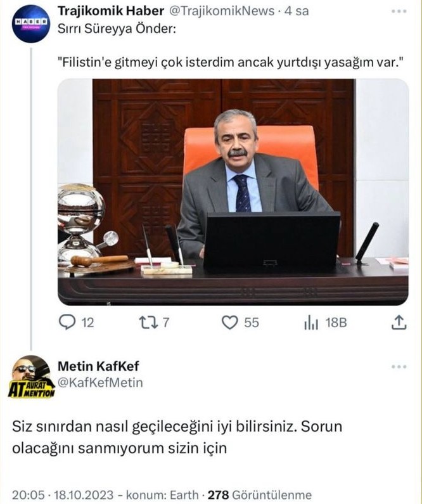Image resolution: width=422 pixels, height=504 pixels.
Task: Retweet the Trajikomik Haber post
Action: (148, 323)
